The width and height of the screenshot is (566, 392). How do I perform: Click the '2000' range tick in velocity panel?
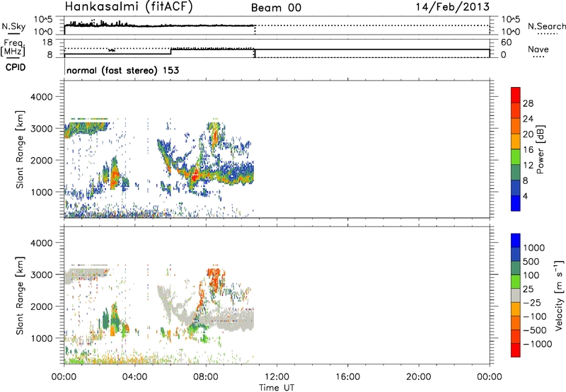(x=41, y=306)
